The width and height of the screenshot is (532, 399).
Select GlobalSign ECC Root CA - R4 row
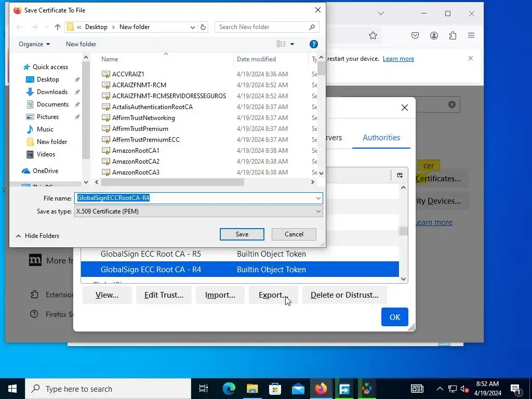[x=240, y=270]
